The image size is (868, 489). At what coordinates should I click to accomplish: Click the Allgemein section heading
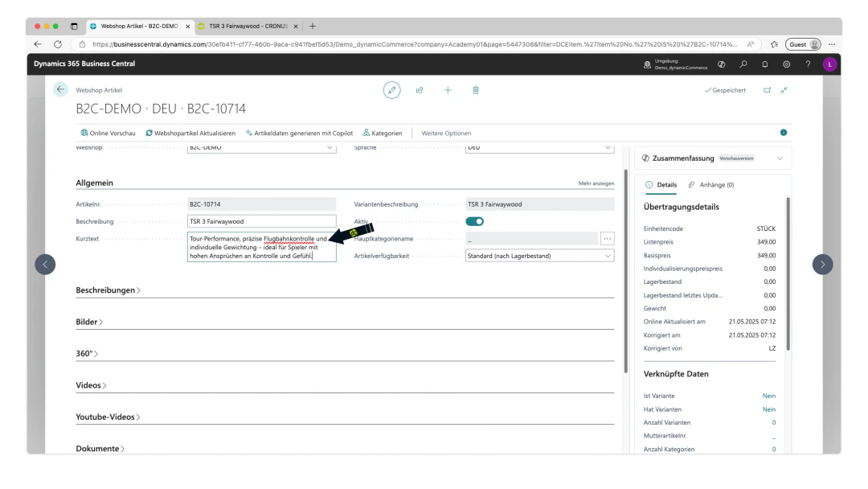94,183
